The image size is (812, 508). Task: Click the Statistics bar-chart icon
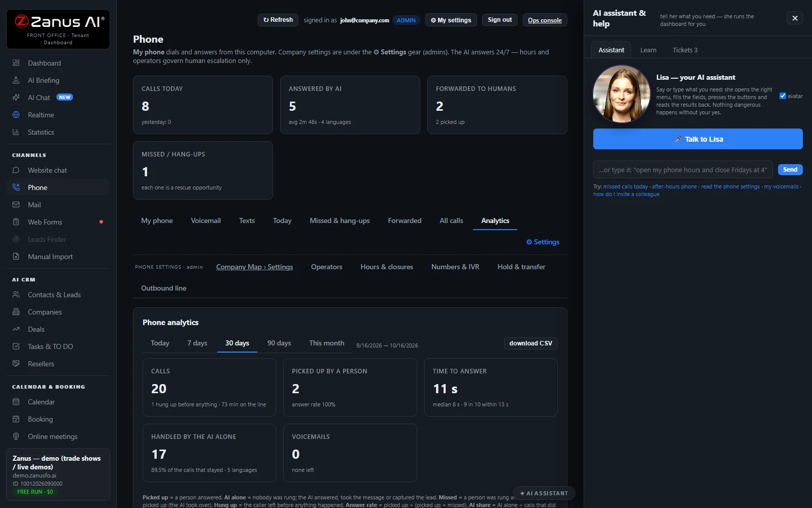click(16, 132)
